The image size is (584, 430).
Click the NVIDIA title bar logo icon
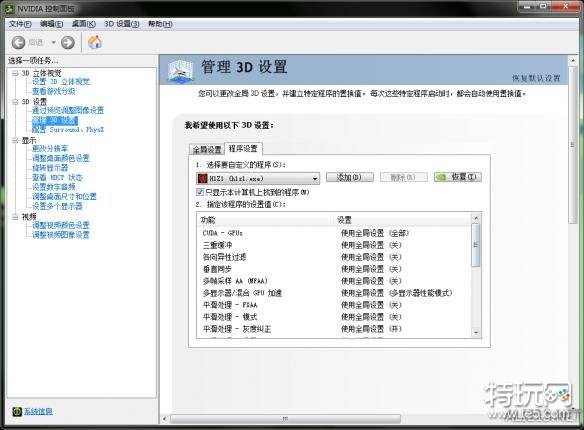[9, 9]
